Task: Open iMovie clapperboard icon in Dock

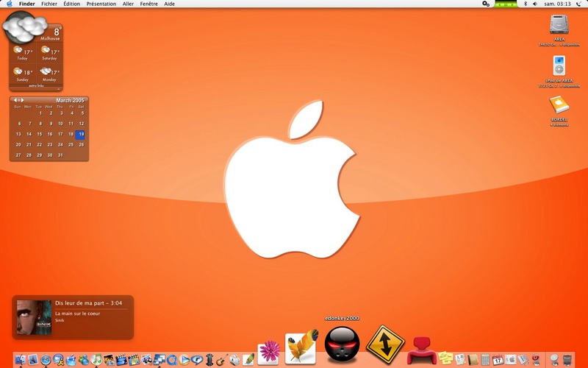Action: click(121, 360)
